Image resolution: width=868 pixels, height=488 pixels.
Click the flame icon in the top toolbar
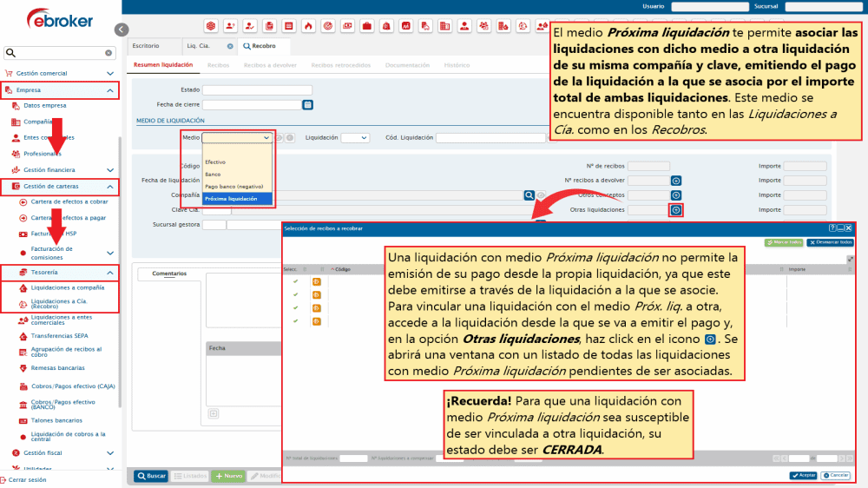[x=308, y=26]
